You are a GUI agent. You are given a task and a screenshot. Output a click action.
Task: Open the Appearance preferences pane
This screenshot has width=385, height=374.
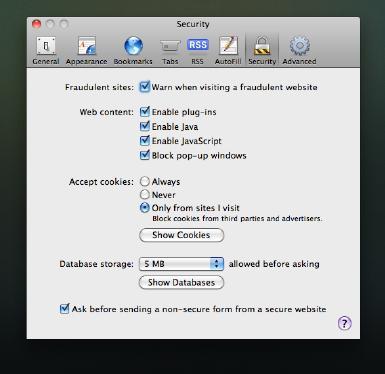(86, 50)
